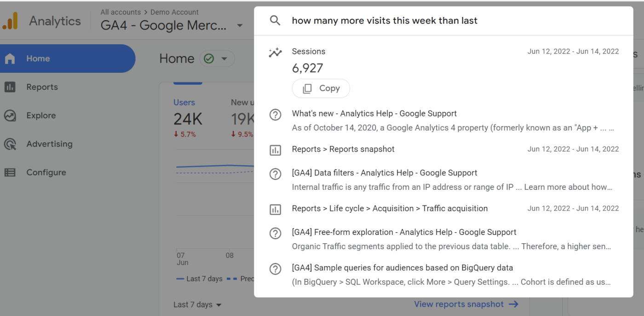The height and width of the screenshot is (316, 644).
Task: Click help icon beside Sample queries result
Action: click(275, 269)
